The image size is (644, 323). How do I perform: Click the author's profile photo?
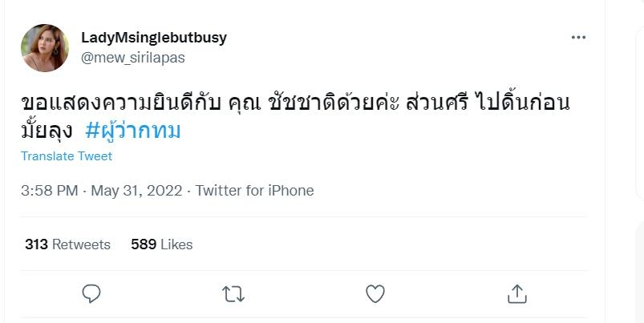[44, 48]
